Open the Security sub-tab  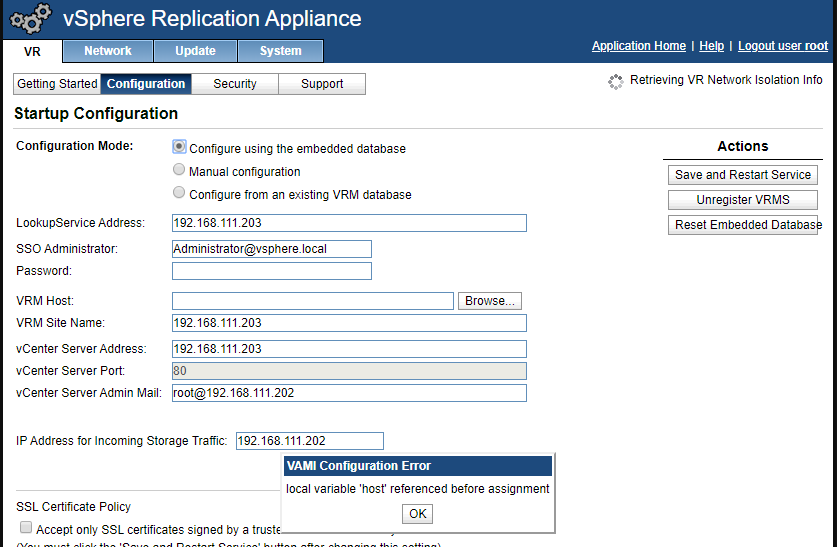[x=235, y=84]
